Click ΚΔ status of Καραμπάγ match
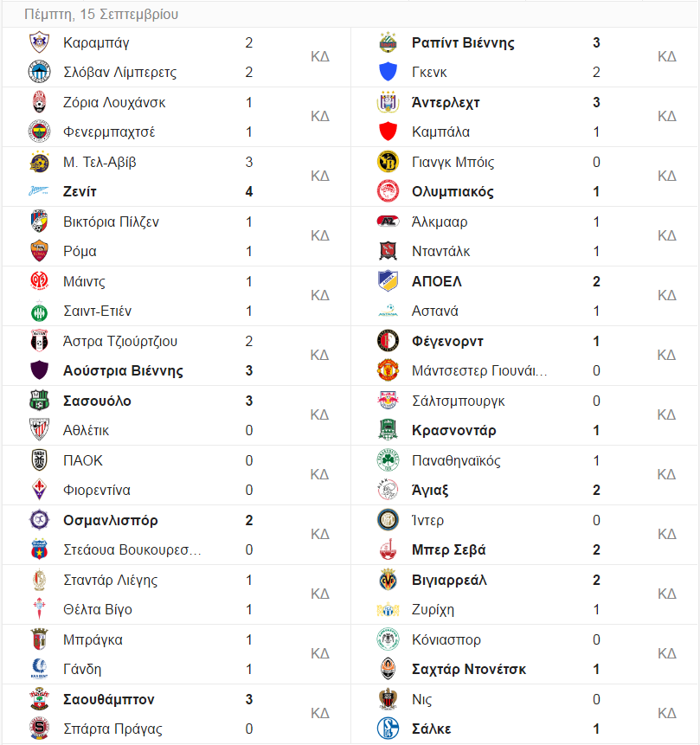This screenshot has width=700, height=745. click(x=320, y=56)
